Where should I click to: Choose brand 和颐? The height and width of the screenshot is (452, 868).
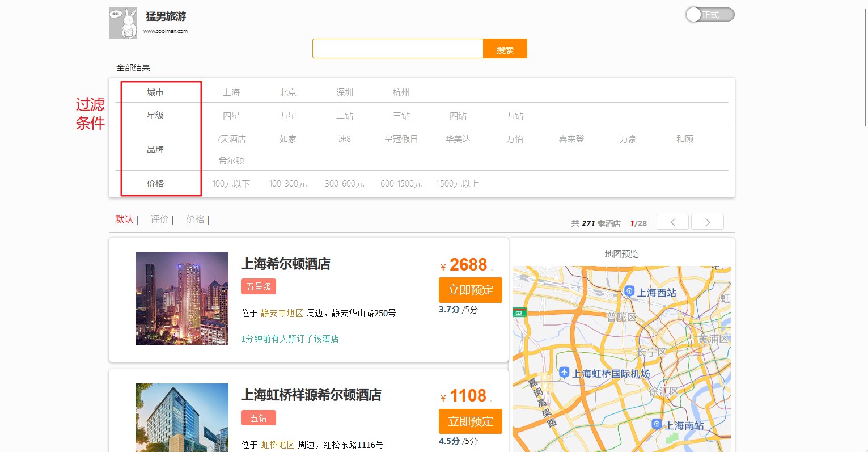point(685,139)
